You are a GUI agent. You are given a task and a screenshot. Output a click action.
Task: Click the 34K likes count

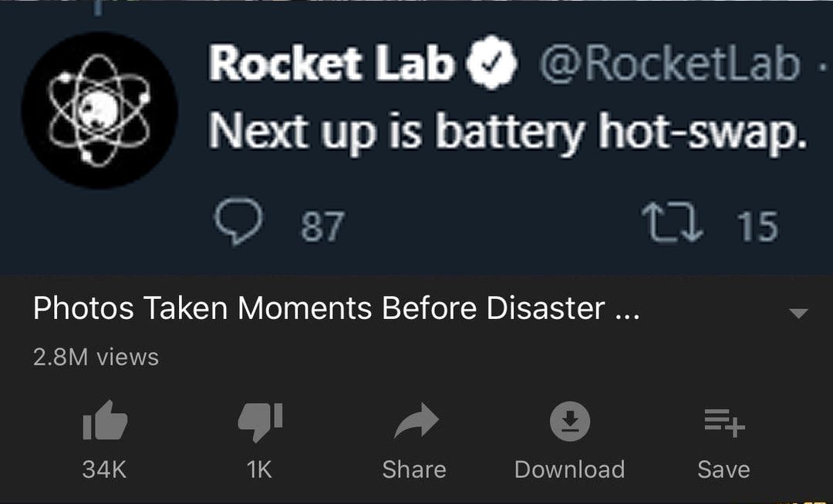[x=104, y=469]
